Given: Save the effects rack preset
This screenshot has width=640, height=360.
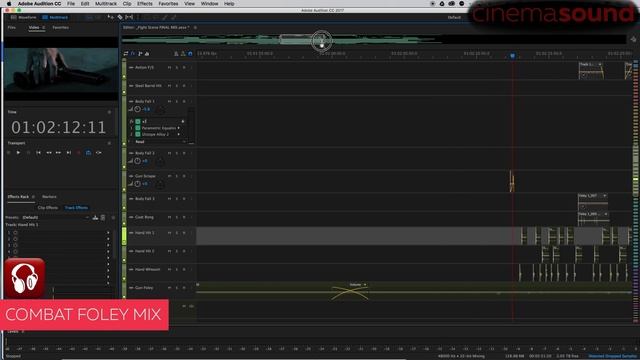Looking at the screenshot, I should pyautogui.click(x=95, y=218).
